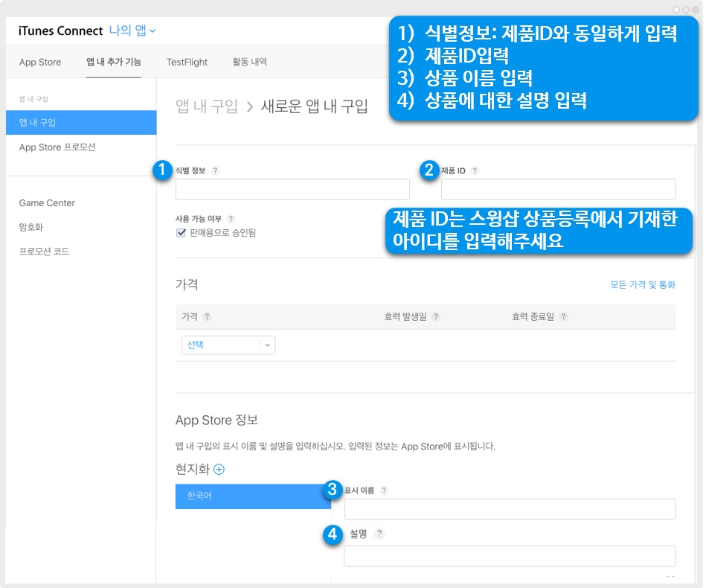Open Game Center in the sidebar

(x=47, y=203)
